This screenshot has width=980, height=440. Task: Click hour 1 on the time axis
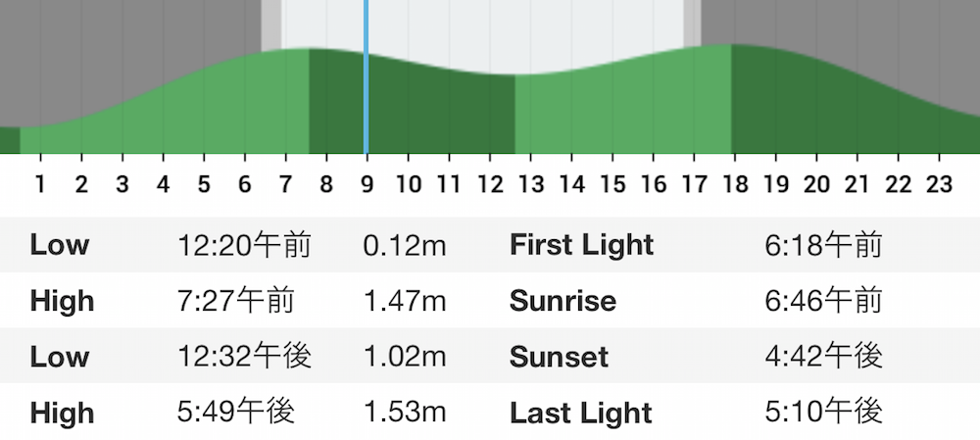tap(40, 184)
